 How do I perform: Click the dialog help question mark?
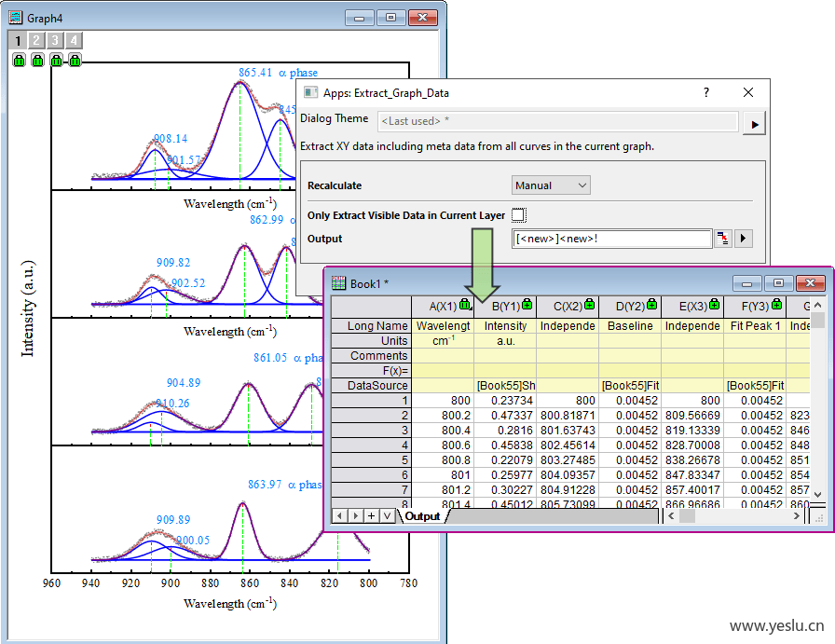pyautogui.click(x=706, y=92)
